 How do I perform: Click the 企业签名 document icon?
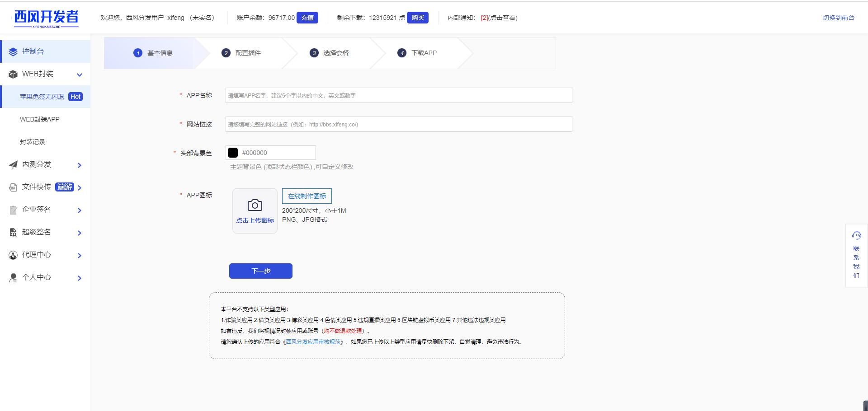[13, 210]
